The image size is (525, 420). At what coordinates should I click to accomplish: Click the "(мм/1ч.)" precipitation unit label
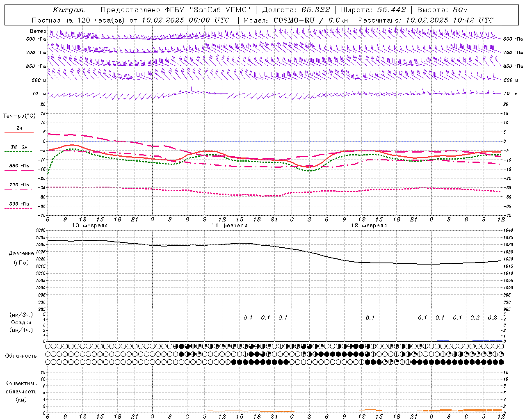[x=21, y=330]
